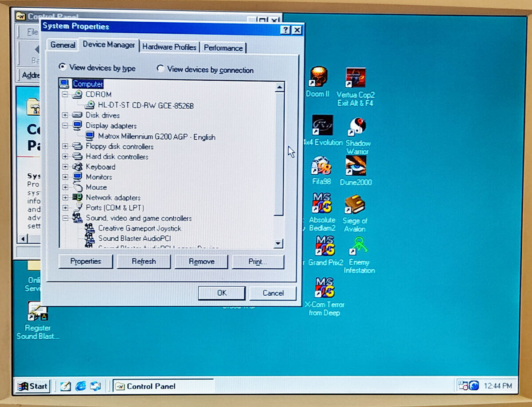Open the Start menu
The width and height of the screenshot is (532, 407).
coord(32,386)
